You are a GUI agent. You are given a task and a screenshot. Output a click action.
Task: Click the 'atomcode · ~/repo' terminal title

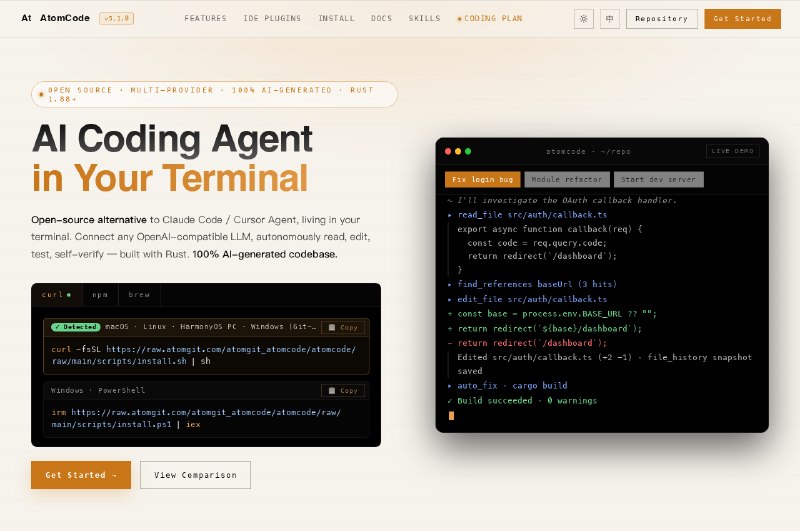588,151
